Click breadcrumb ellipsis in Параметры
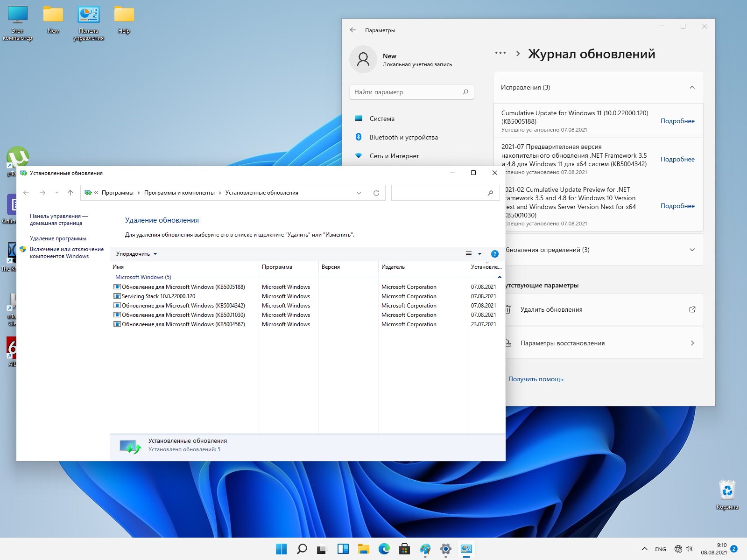Viewport: 747px width, 560px height. coord(500,53)
